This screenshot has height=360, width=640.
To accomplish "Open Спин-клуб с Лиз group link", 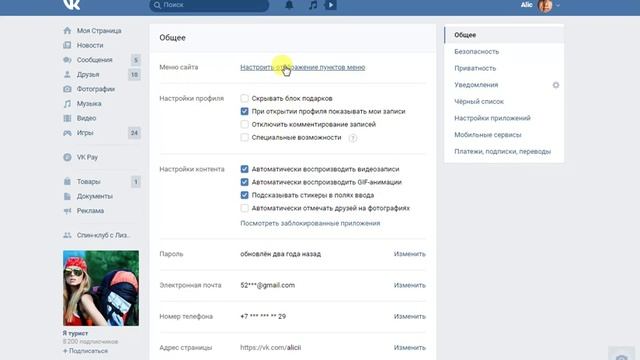I will click(103, 235).
